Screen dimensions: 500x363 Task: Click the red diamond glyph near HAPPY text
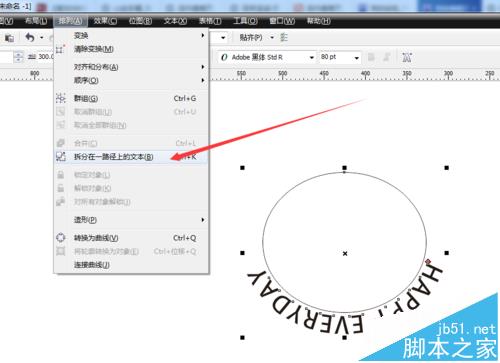pos(428,262)
